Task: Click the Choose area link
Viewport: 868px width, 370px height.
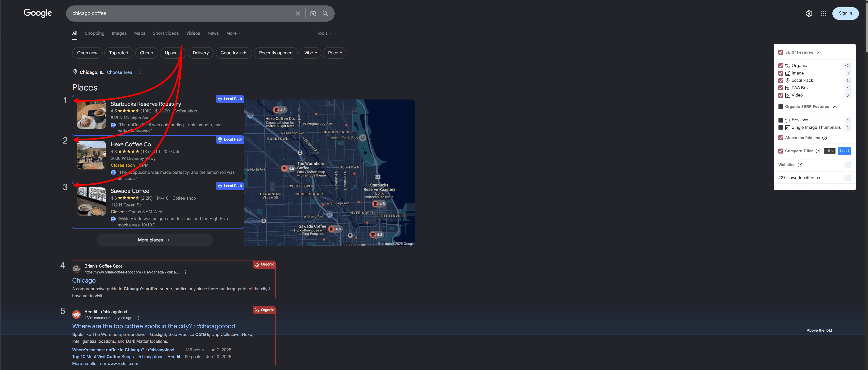Action: click(119, 72)
